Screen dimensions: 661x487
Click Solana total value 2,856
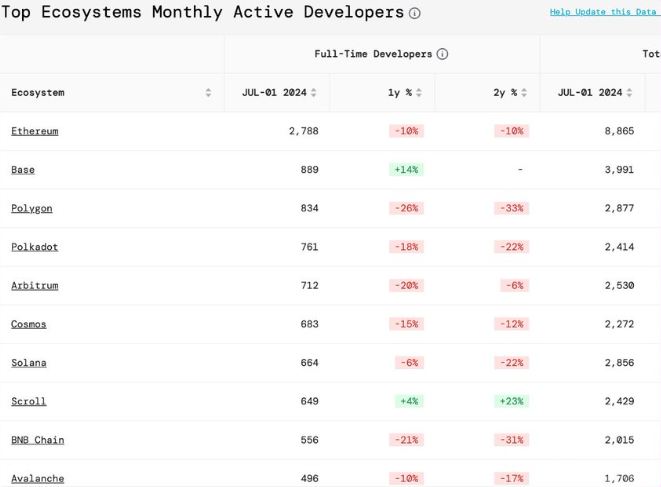coord(619,363)
